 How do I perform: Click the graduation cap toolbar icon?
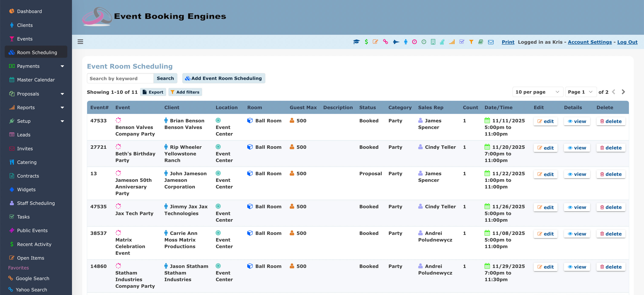356,42
